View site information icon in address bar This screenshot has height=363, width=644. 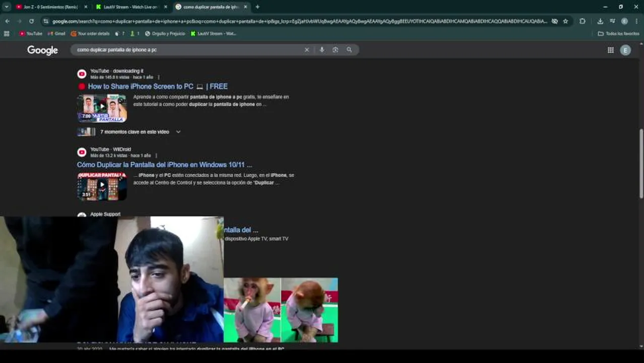(x=46, y=21)
